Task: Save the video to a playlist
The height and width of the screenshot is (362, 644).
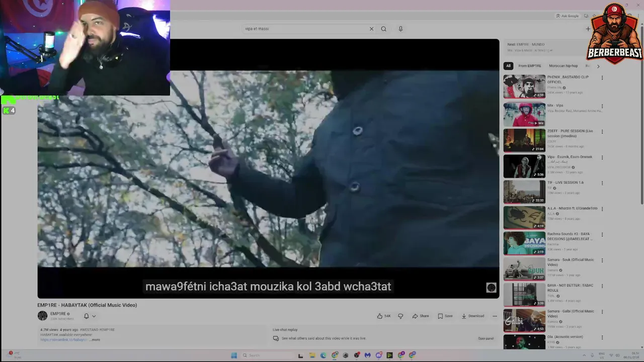Action: pos(445,316)
